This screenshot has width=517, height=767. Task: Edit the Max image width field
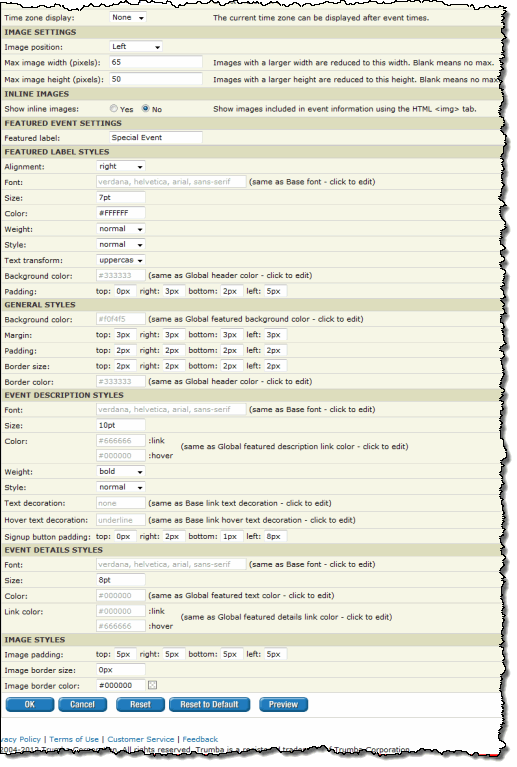tap(156, 62)
